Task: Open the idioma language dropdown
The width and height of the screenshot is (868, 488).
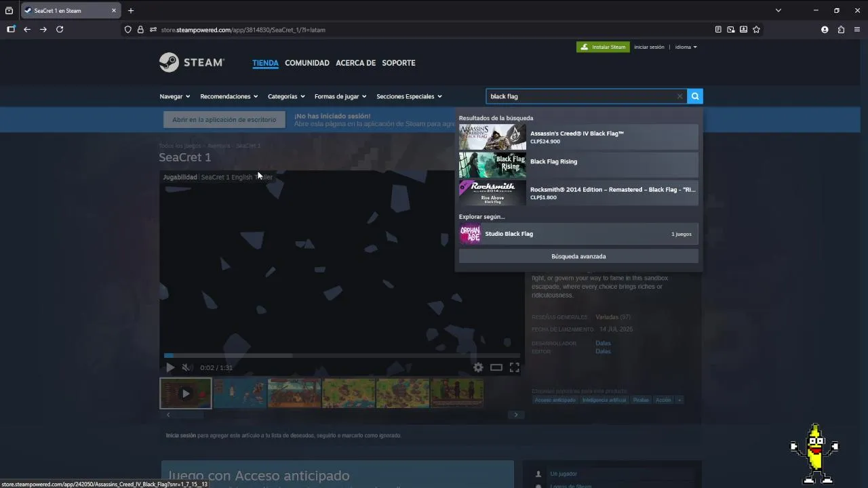Action: click(686, 47)
